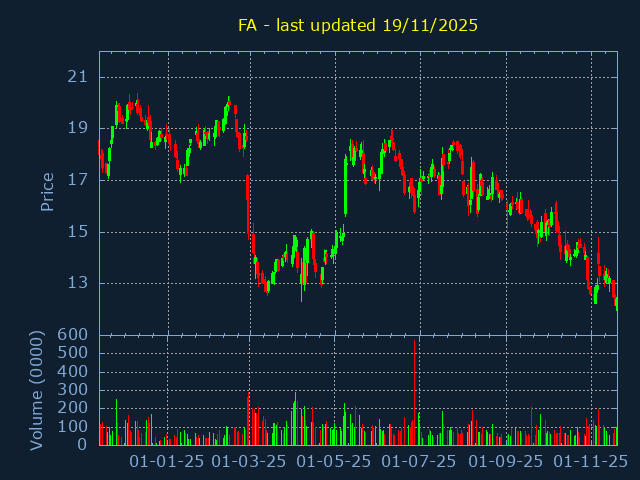This screenshot has height=480, width=640.
Task: Click the chart title 'FA - last updated 19/11/2025'
Action: coord(358,25)
